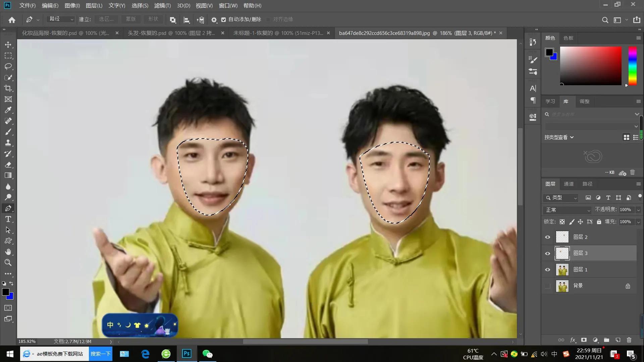Show the 背景 layer

(548, 286)
